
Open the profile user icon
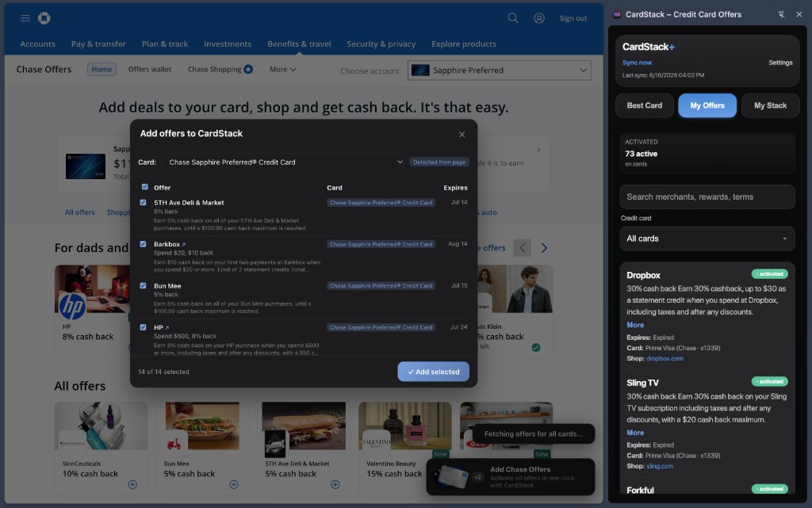point(539,18)
